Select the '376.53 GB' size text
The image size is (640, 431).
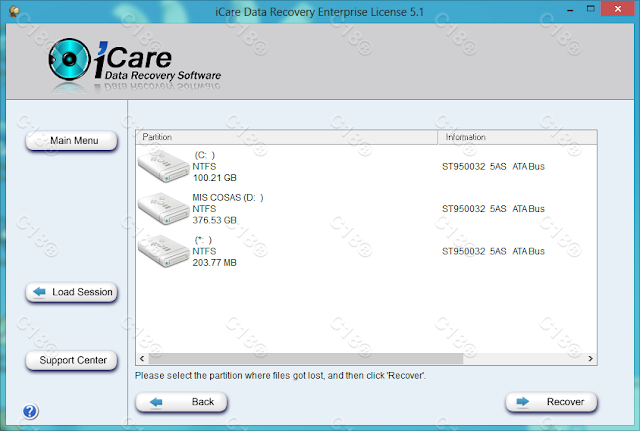click(214, 220)
